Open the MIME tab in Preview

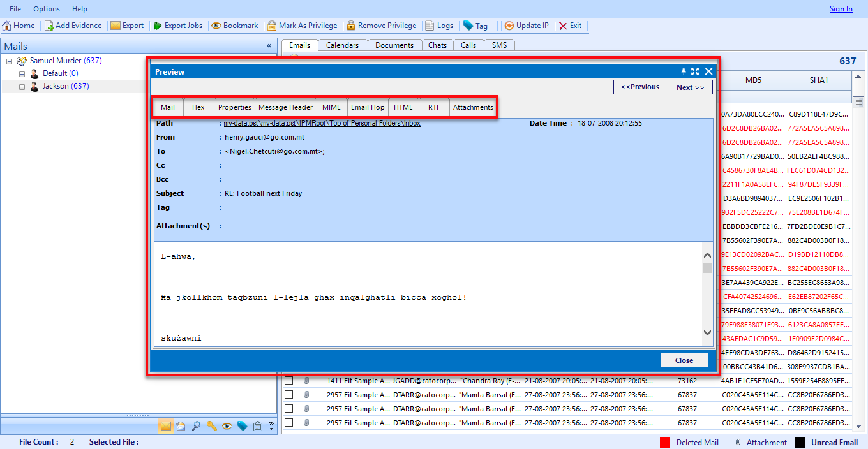coord(331,107)
